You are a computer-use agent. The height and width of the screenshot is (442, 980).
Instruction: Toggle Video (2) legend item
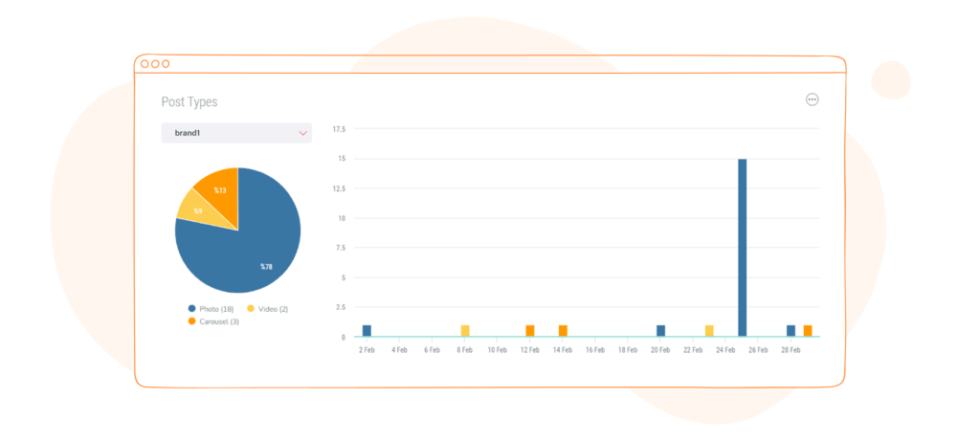[268, 309]
